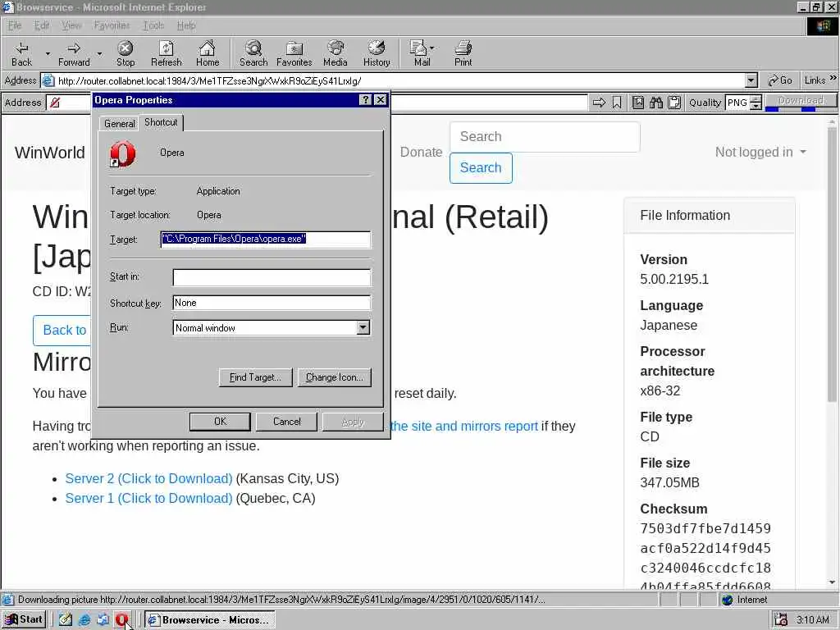840x630 pixels.
Task: Click the Mail toolbar icon
Action: (x=419, y=53)
